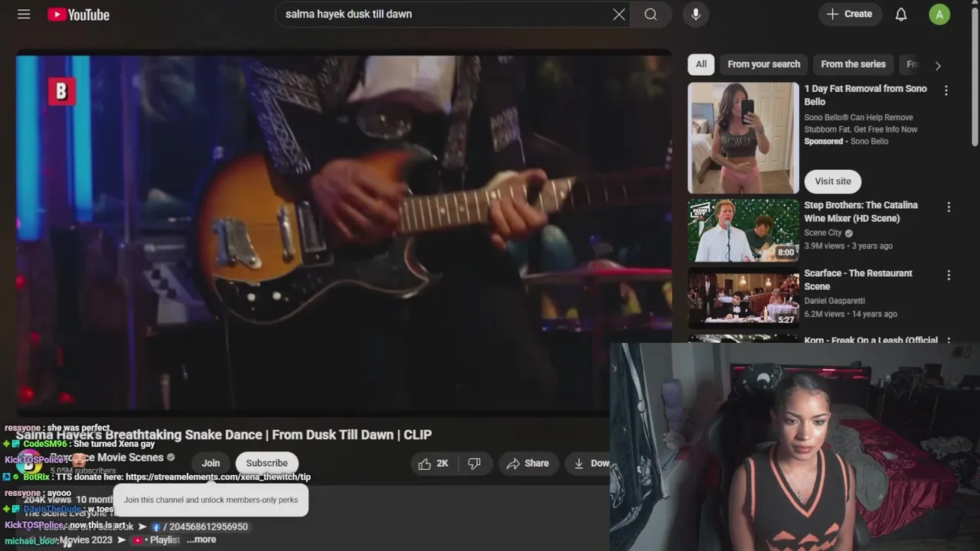Viewport: 980px width, 551px height.
Task: Show more filter chips with arrow
Action: 938,66
